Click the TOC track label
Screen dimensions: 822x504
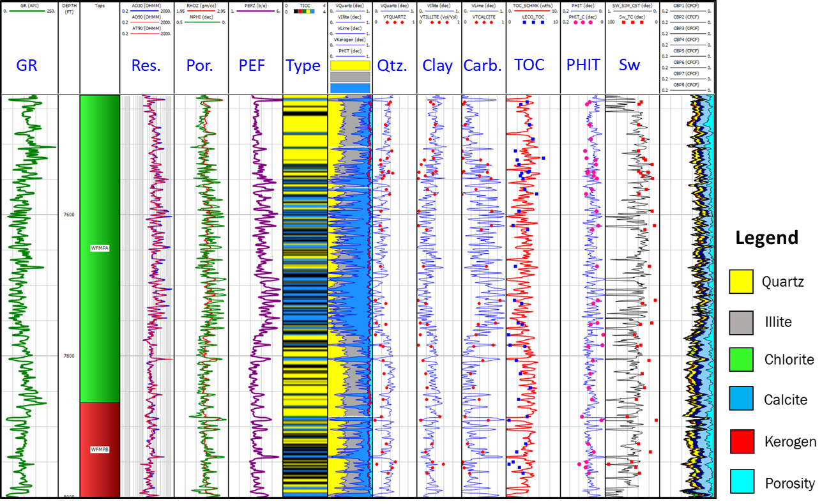coord(529,65)
